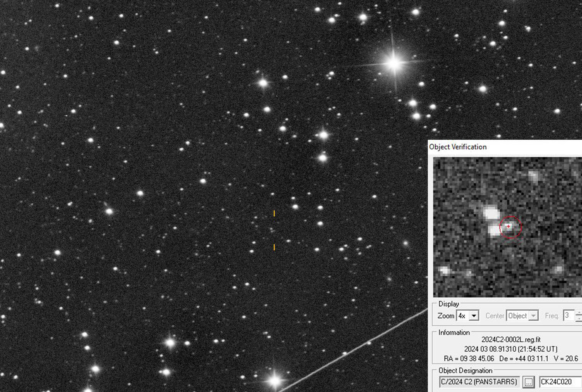Expand the Center Object dropdown
The image size is (582, 392).
point(533,316)
